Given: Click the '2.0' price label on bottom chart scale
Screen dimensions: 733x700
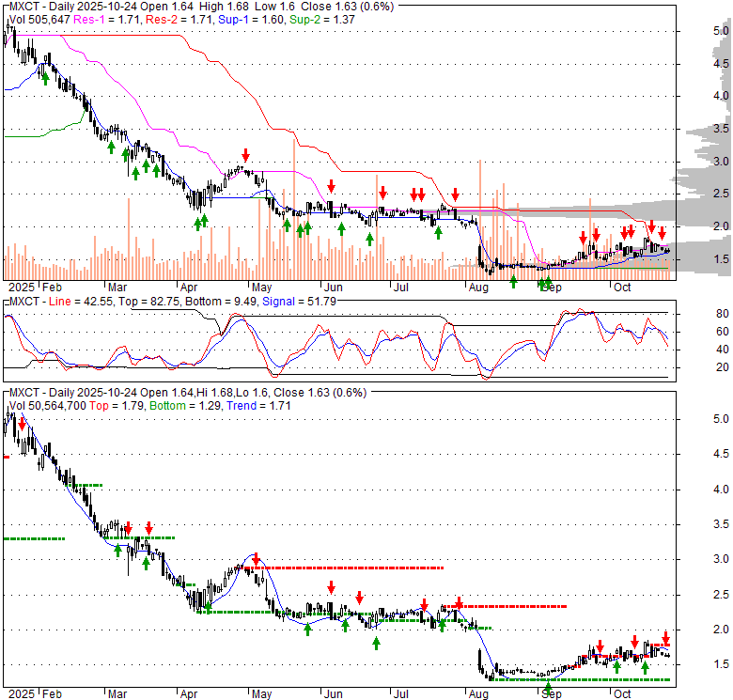Looking at the screenshot, I should 721,630.
